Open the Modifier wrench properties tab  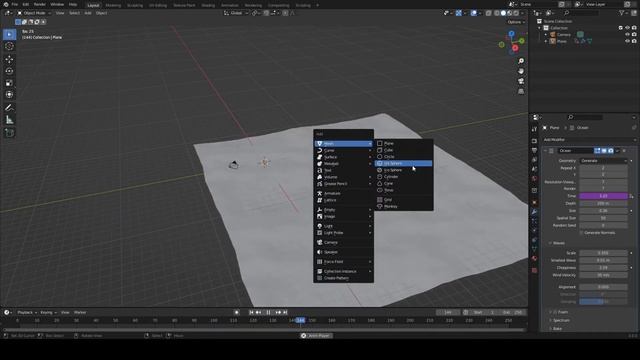point(534,211)
